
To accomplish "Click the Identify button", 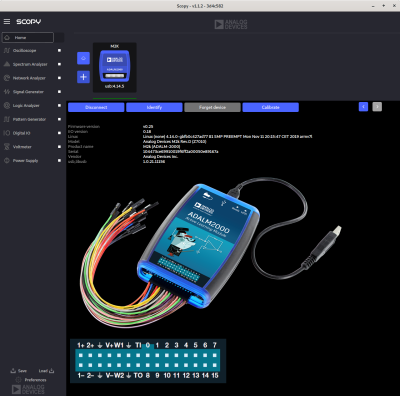I will (154, 107).
